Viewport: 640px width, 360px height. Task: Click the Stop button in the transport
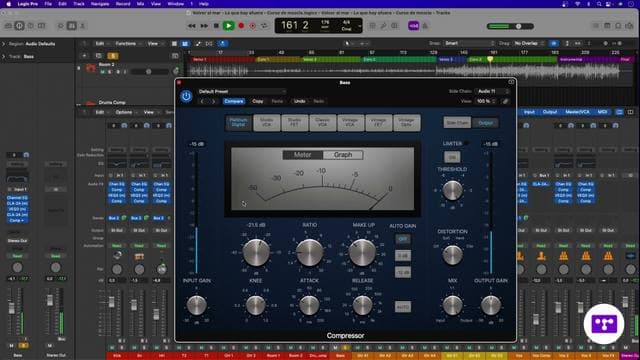pos(216,26)
